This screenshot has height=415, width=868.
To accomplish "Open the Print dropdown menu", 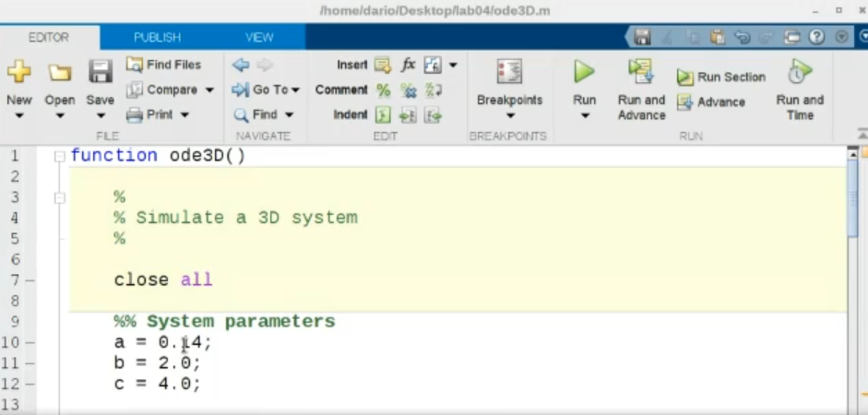I will (x=184, y=115).
